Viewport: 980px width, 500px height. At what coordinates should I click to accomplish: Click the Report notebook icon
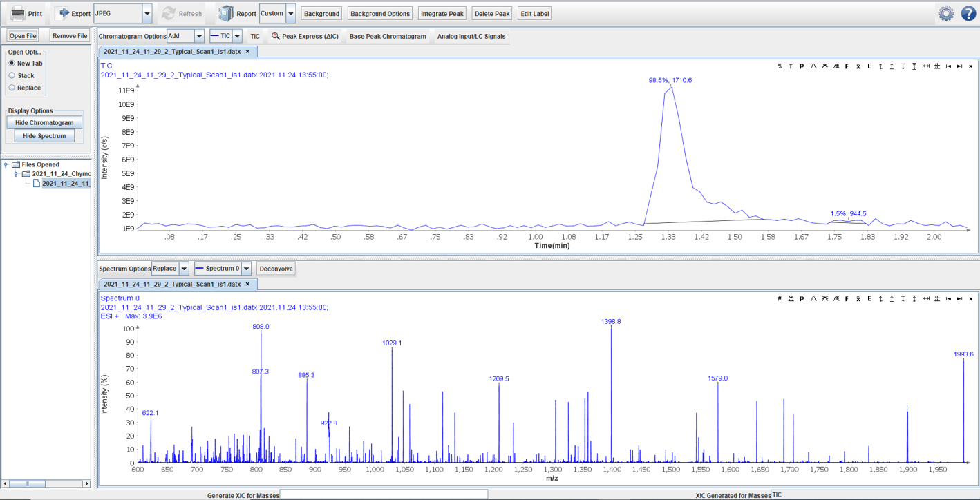[226, 13]
